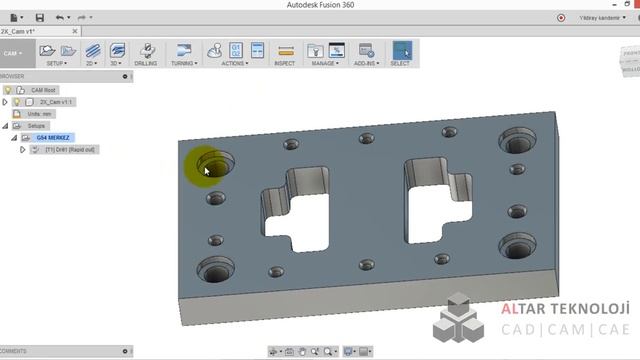
Task: Open the SETUP menu
Action: [x=57, y=63]
